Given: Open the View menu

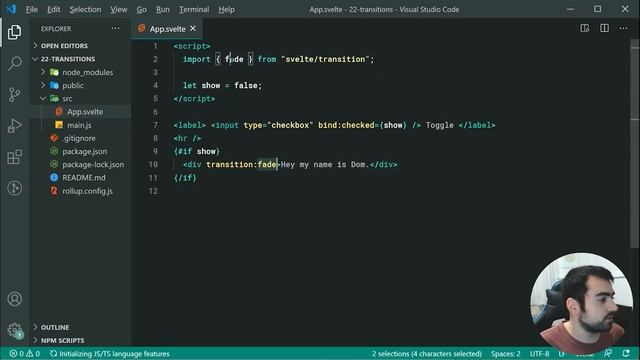Looking at the screenshot, I should [x=118, y=9].
